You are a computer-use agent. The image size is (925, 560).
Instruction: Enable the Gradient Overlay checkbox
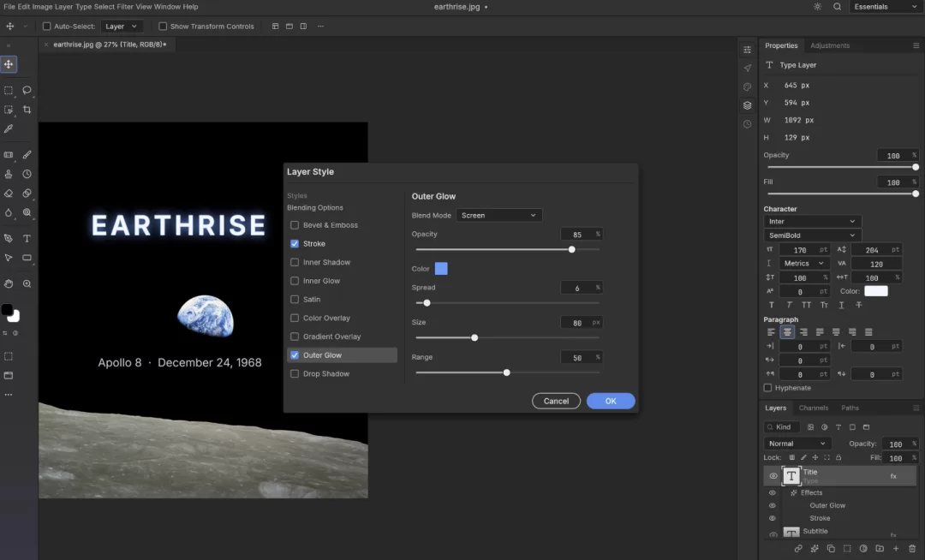pos(295,337)
